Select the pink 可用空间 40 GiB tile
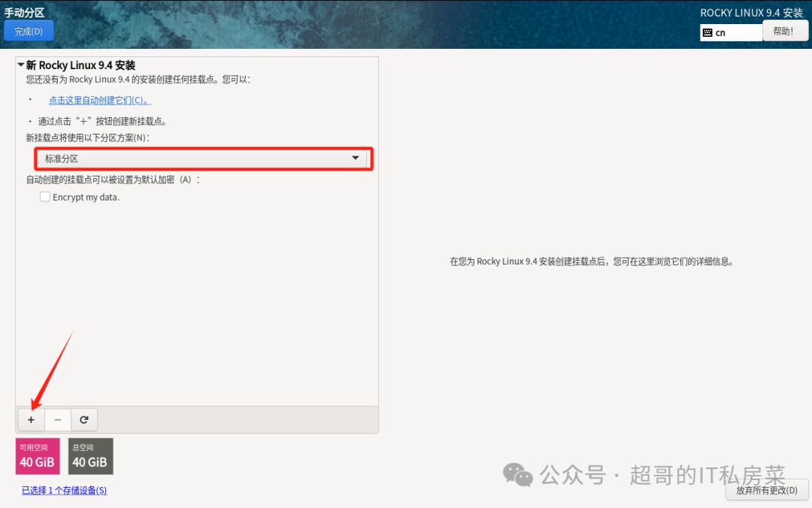The image size is (812, 508). (x=37, y=456)
